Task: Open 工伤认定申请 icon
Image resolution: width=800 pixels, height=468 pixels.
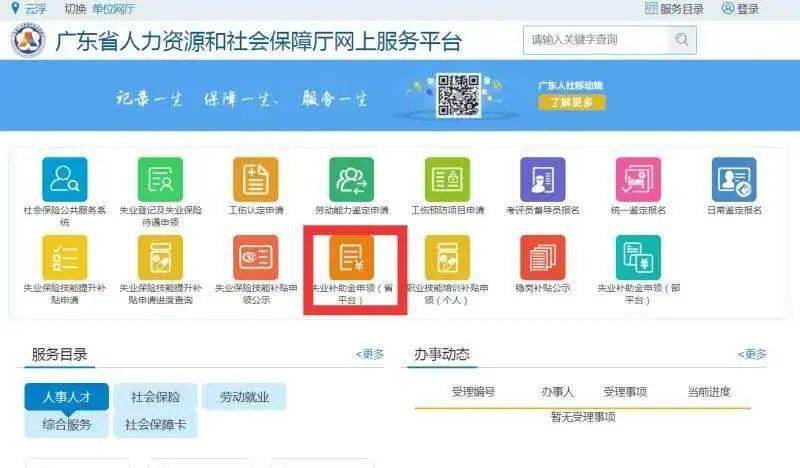Action: coord(256,179)
